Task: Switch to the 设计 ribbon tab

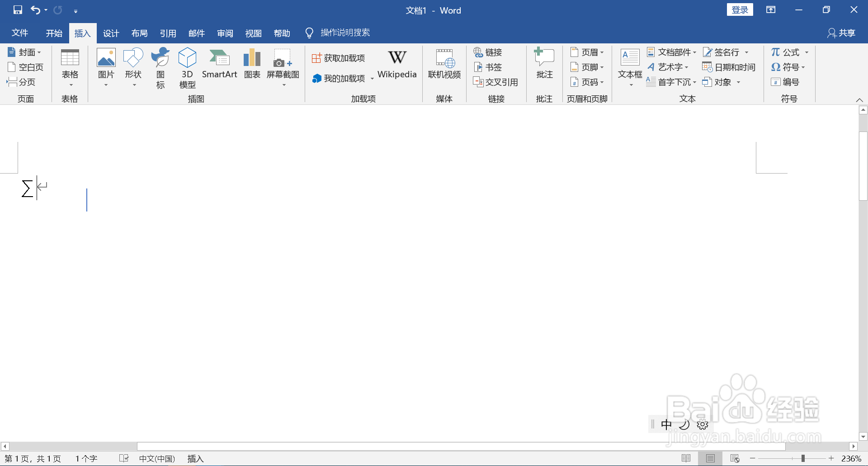Action: click(111, 33)
